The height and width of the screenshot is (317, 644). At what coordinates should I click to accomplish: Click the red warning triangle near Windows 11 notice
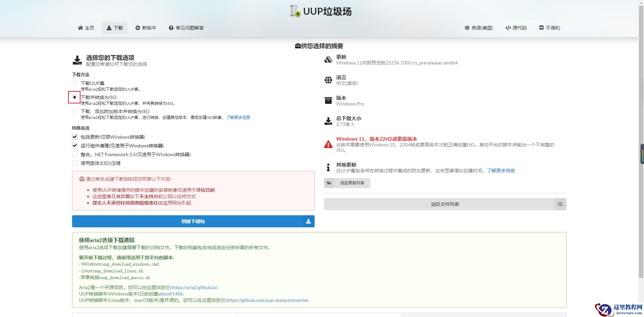pos(328,144)
